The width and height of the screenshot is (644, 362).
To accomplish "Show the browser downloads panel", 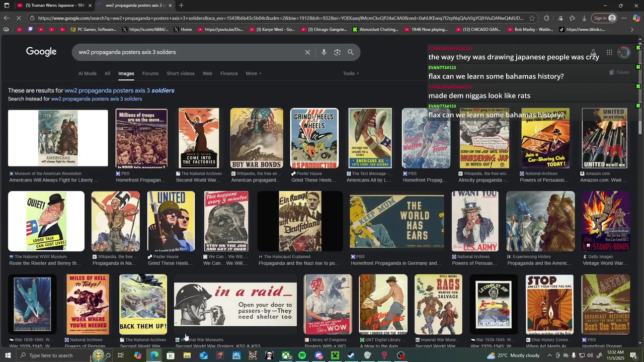I will [584, 18].
